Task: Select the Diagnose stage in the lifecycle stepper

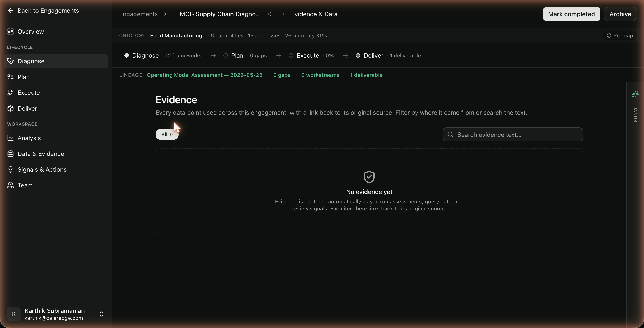Action: coord(163,55)
